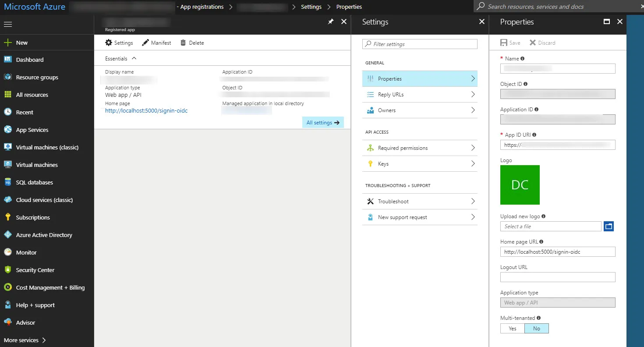Click the Manifest pencil icon
The image size is (644, 347).
point(146,43)
